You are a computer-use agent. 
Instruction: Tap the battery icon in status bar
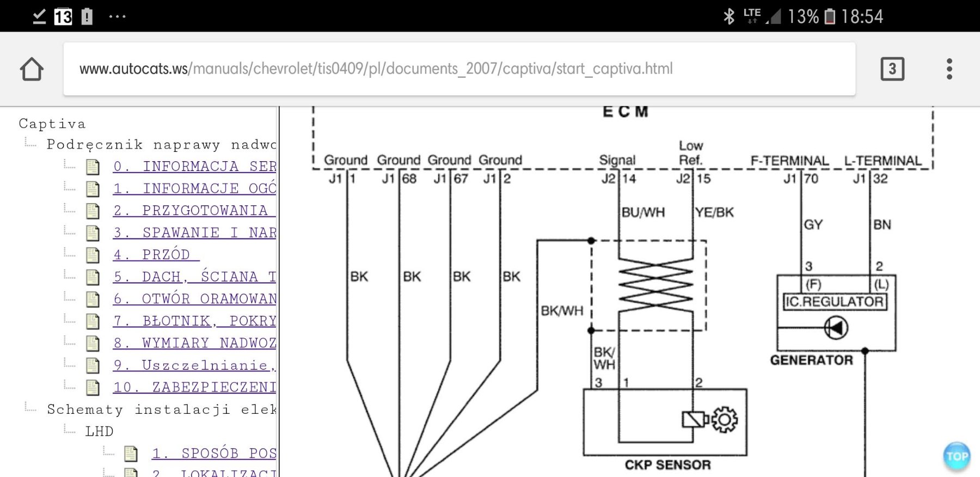click(x=829, y=16)
